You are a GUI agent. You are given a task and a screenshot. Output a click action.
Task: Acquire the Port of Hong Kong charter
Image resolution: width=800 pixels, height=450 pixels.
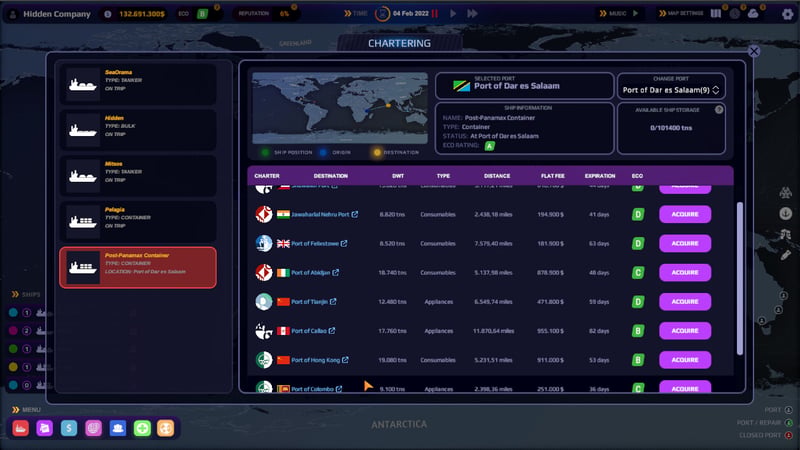click(x=685, y=360)
